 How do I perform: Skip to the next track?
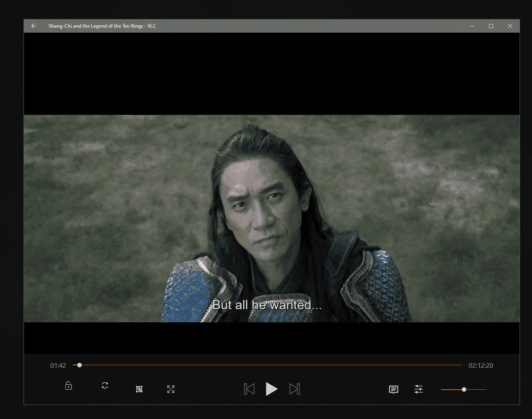(294, 389)
